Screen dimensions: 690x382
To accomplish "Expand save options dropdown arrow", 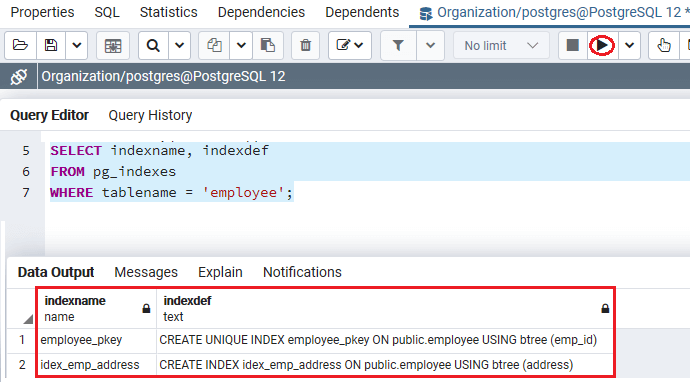I will [77, 45].
